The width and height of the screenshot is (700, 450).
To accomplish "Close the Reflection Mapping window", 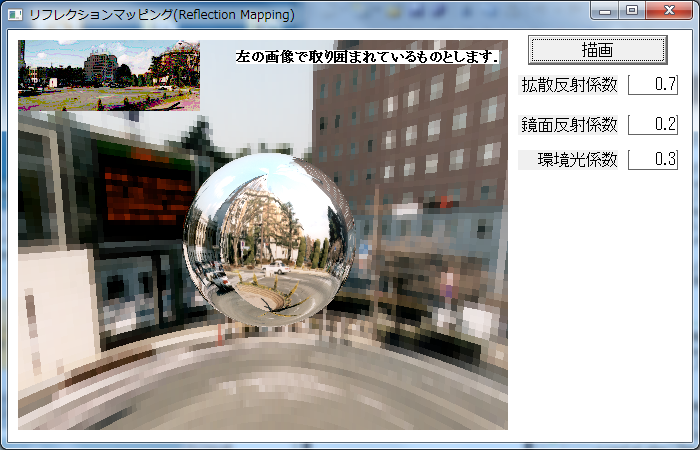I will click(x=669, y=11).
